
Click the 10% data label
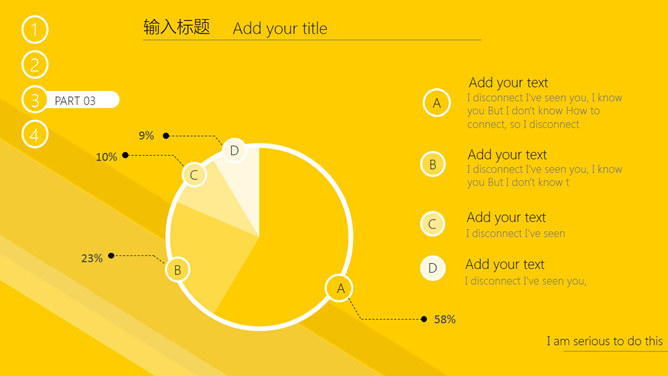107,157
